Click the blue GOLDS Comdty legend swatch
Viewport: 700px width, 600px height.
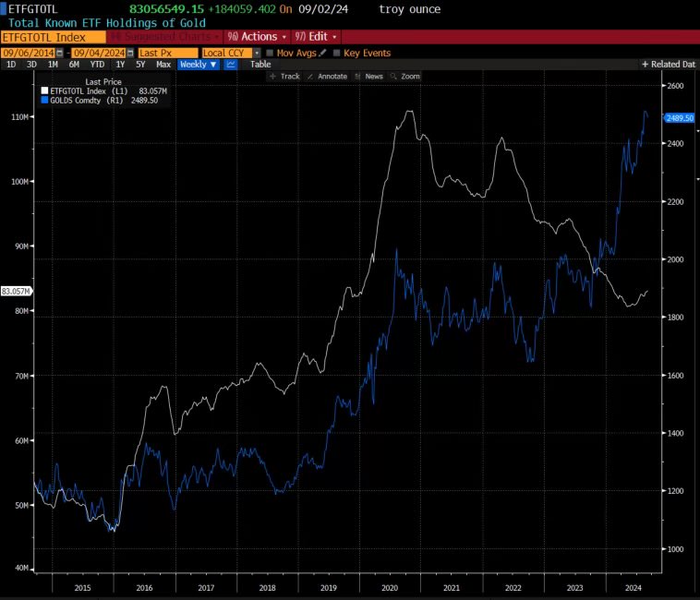(44, 101)
